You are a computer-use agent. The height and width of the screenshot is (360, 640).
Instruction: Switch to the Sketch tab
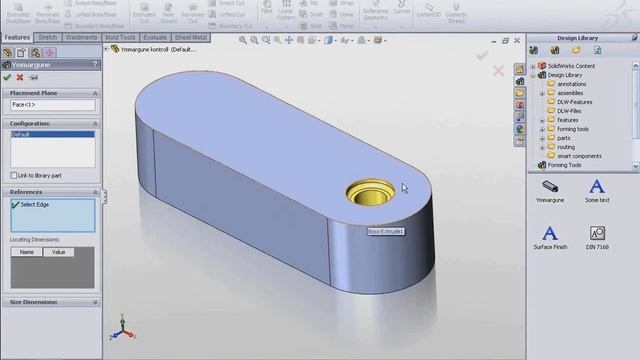click(x=48, y=37)
